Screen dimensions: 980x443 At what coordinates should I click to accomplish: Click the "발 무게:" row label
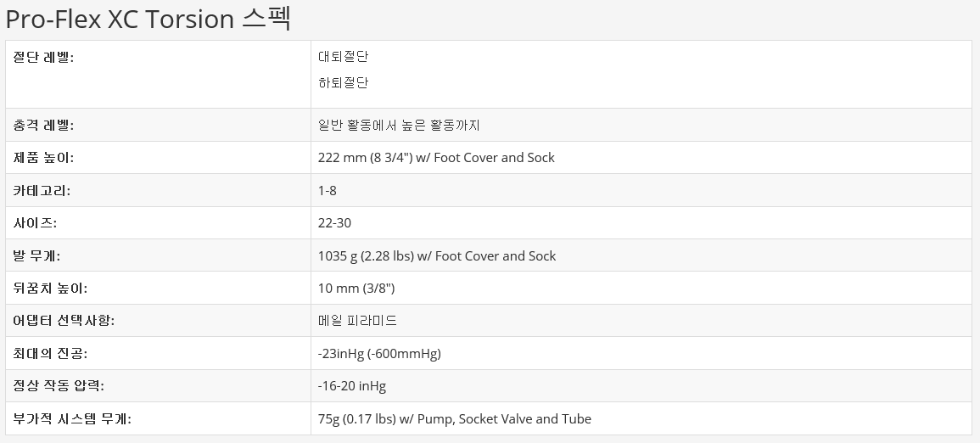(36, 255)
